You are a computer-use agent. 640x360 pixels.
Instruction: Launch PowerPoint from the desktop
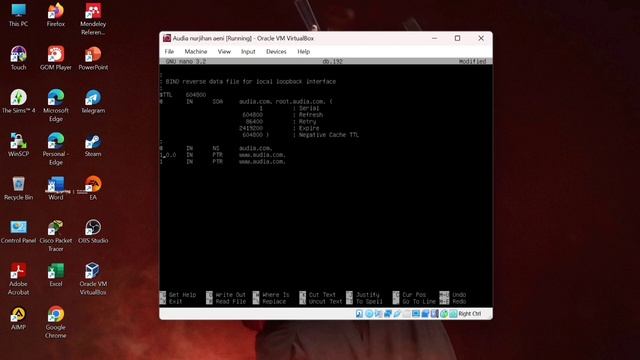tap(93, 58)
